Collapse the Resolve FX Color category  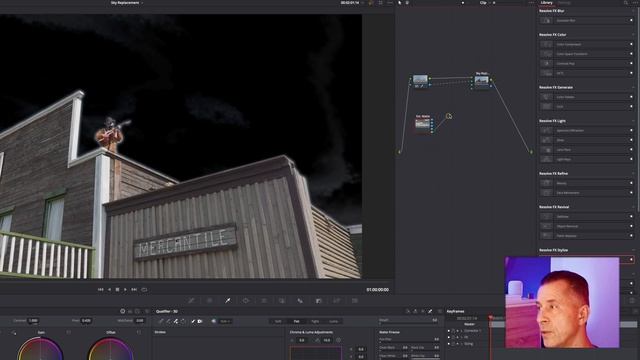tap(633, 35)
